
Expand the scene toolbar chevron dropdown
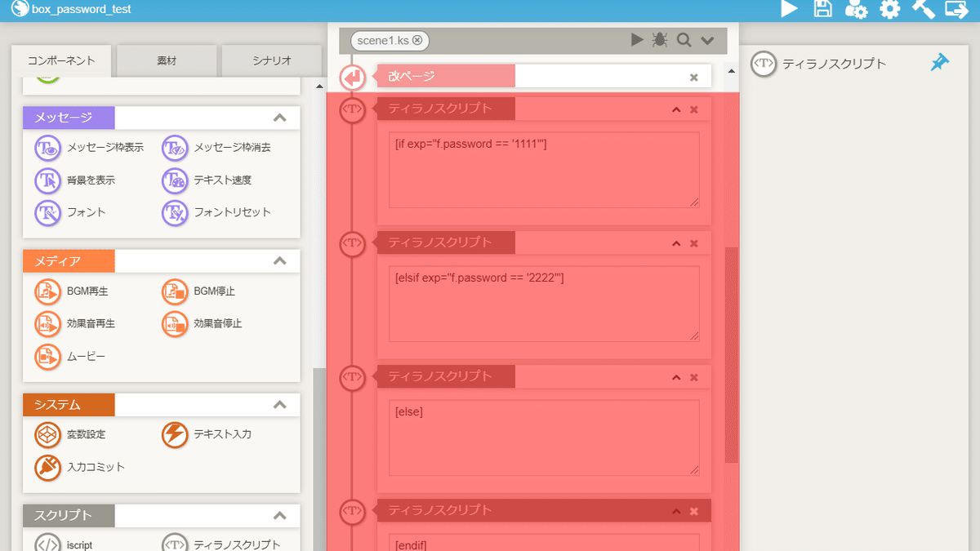coord(707,41)
